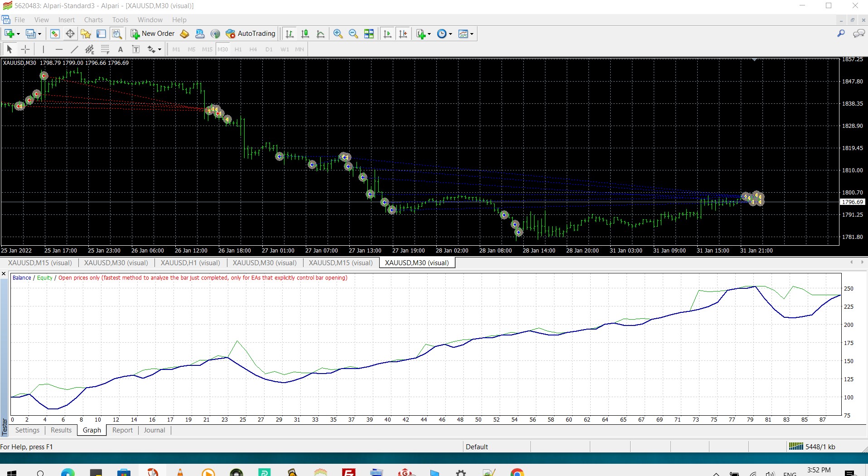Switch to the D1 timeframe
The width and height of the screenshot is (868, 476).
269,49
